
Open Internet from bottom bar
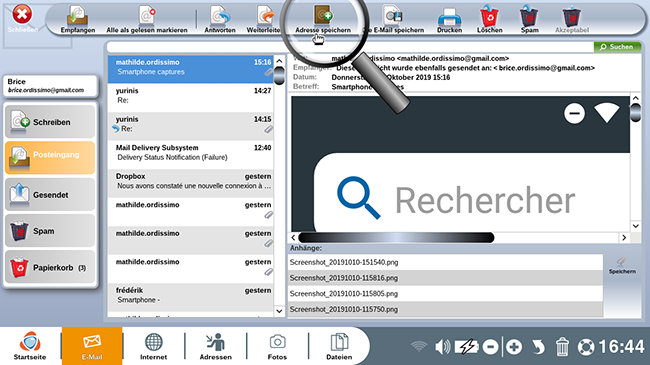click(153, 346)
